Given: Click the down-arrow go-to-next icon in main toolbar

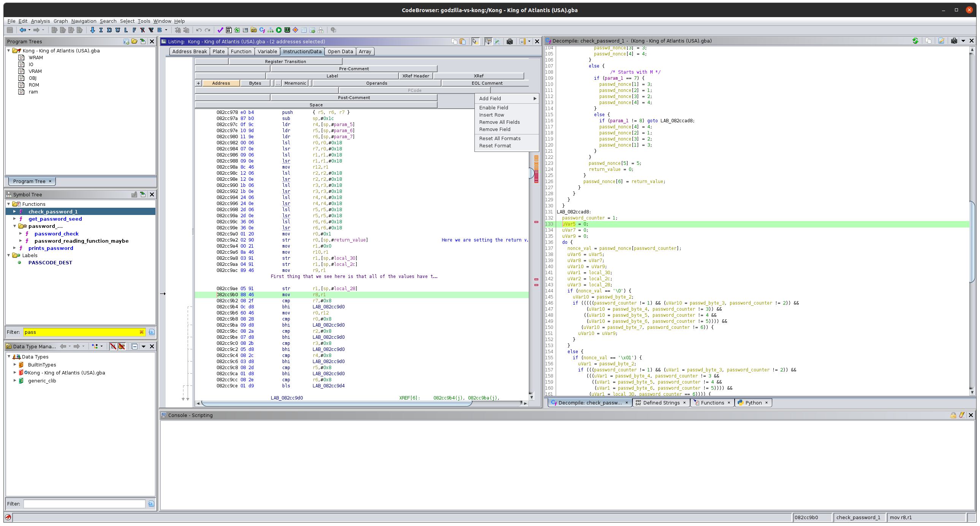Looking at the screenshot, I should (92, 30).
